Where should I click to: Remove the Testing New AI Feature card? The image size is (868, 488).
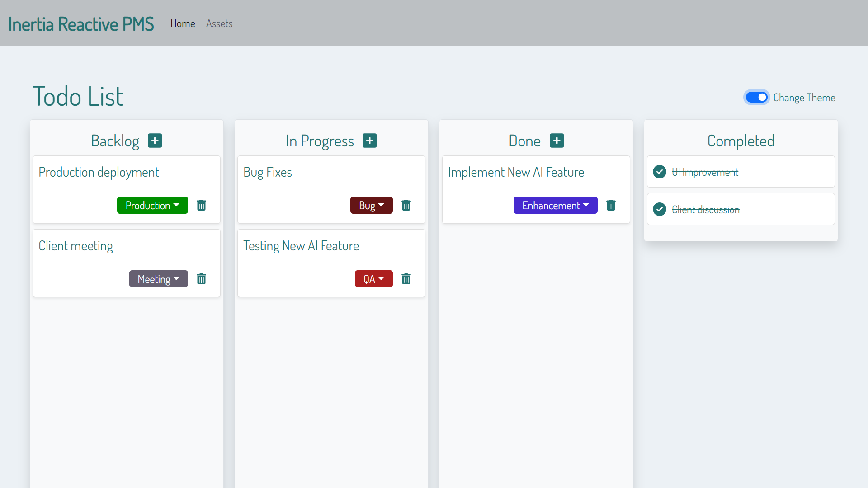[406, 279]
